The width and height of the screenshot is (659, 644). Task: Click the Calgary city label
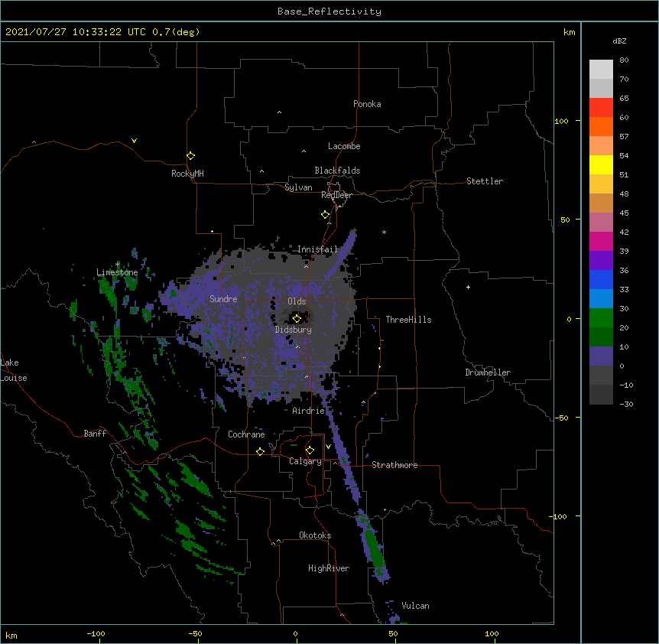[305, 461]
